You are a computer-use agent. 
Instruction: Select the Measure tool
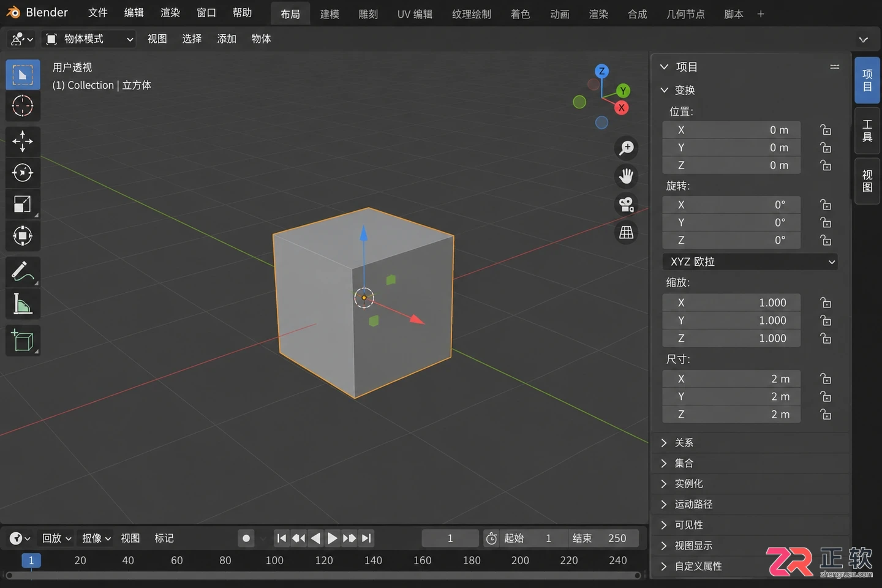point(23,303)
